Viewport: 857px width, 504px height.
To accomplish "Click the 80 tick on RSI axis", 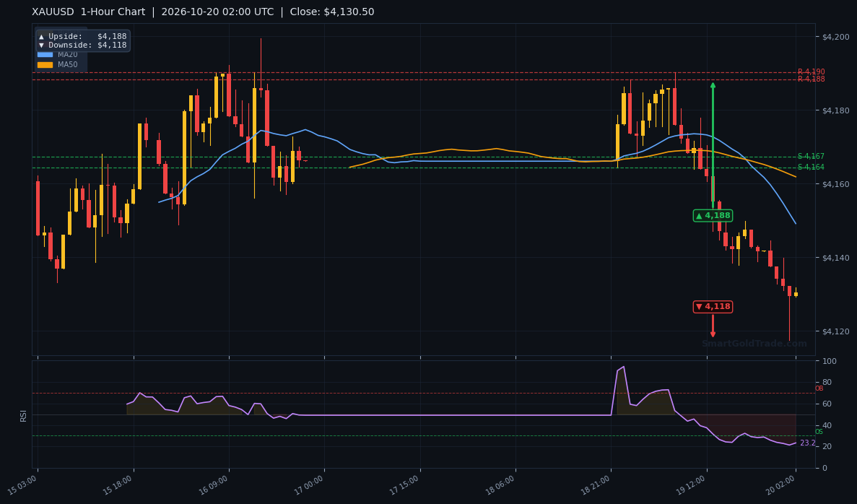I will click(827, 383).
